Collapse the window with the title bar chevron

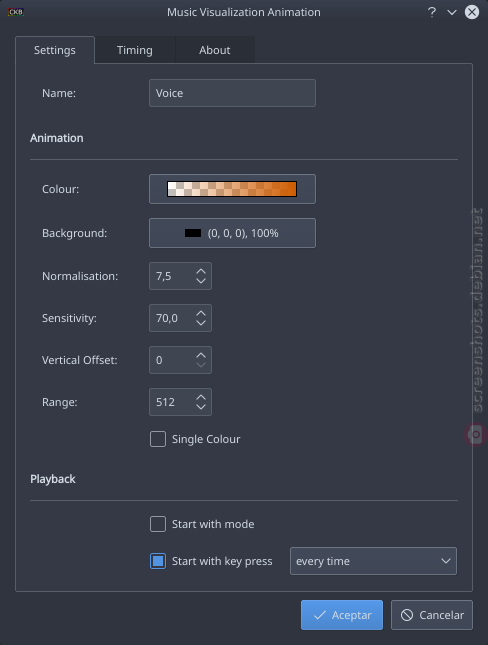point(452,12)
